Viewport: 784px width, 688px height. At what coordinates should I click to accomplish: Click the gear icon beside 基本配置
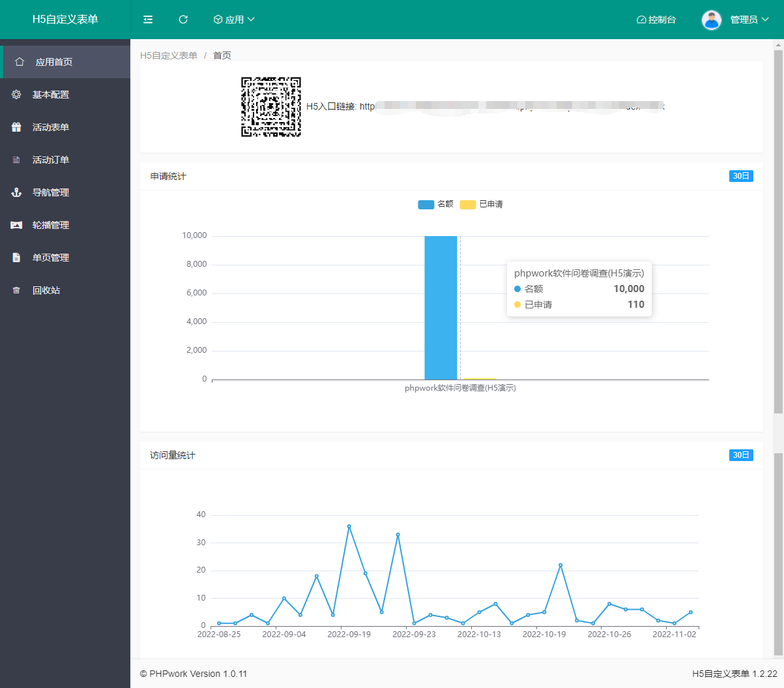[x=16, y=95]
